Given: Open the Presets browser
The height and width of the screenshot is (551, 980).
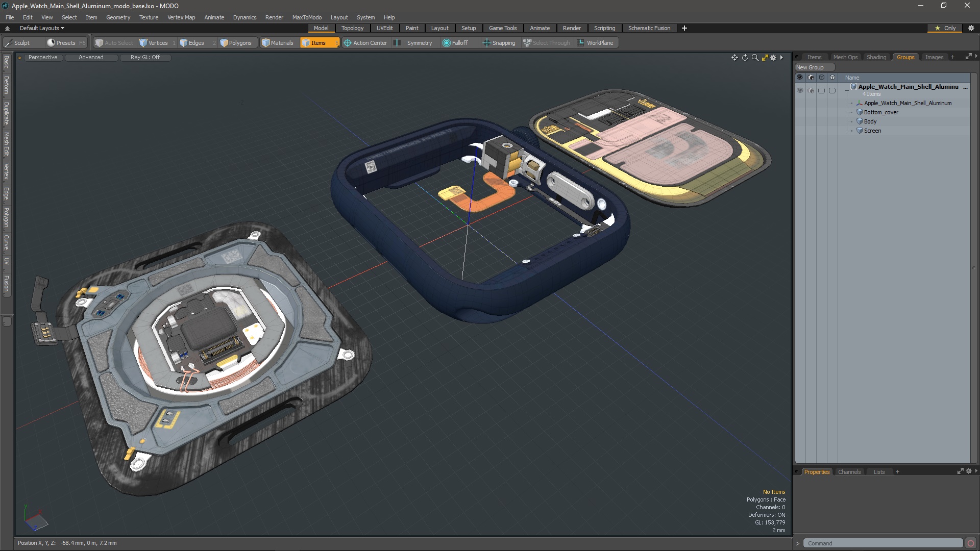Looking at the screenshot, I should coord(66,43).
